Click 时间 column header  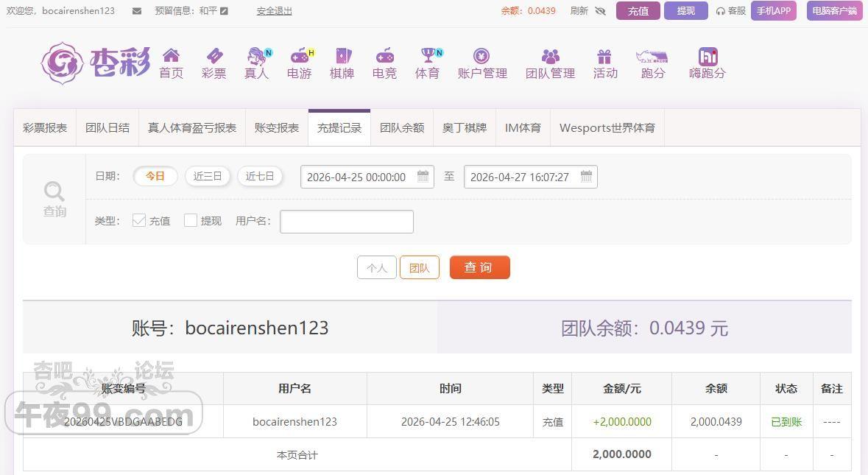point(450,389)
